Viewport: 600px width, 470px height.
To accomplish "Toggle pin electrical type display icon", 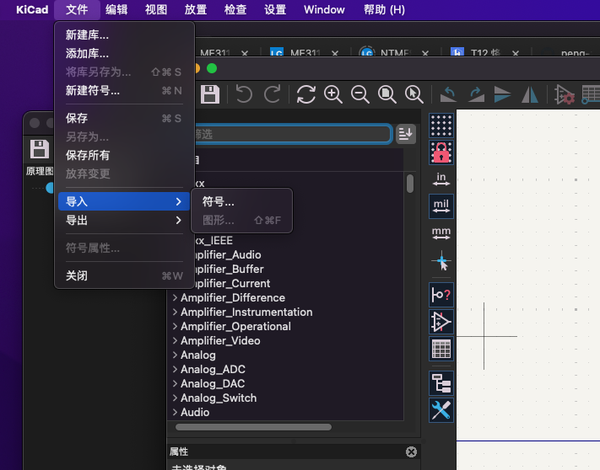I will (x=441, y=295).
